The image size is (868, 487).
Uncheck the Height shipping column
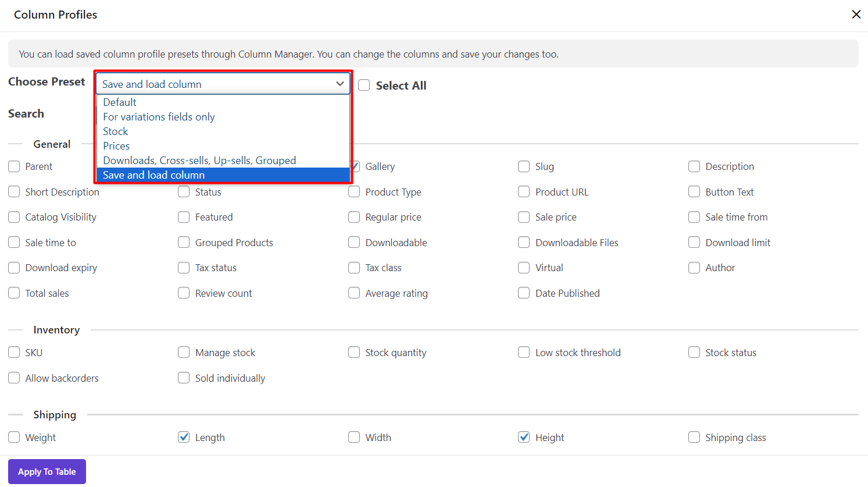point(524,438)
